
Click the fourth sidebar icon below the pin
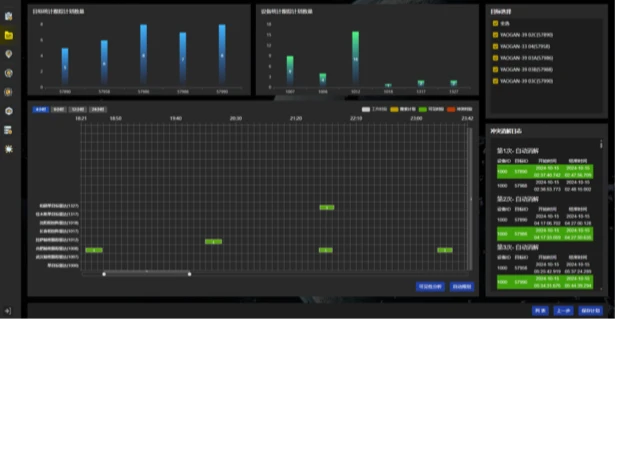point(9,73)
